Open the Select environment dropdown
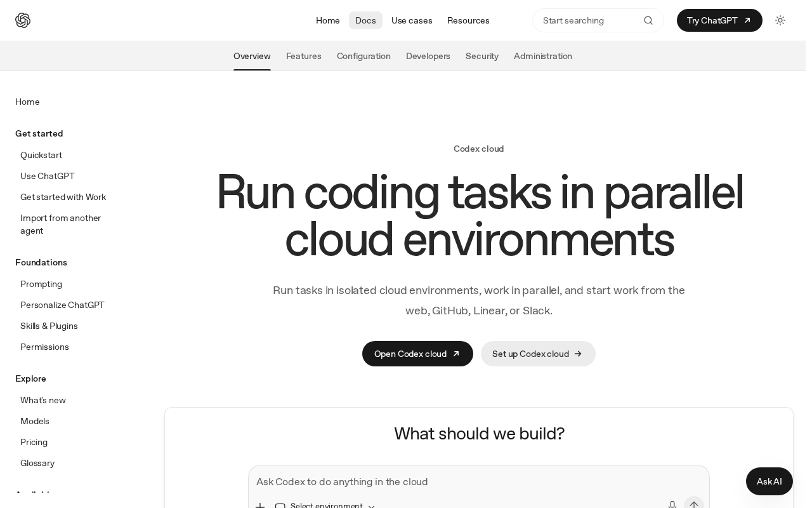Image resolution: width=812 pixels, height=508 pixels. [325, 506]
